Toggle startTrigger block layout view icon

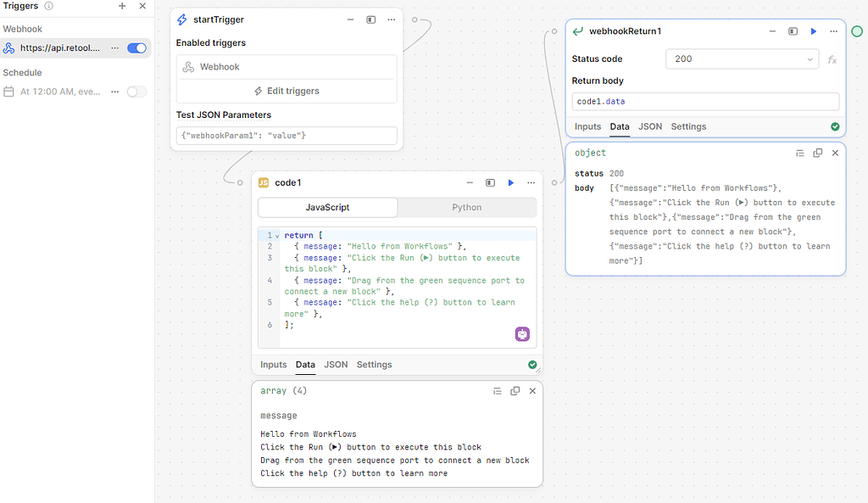coord(371,20)
